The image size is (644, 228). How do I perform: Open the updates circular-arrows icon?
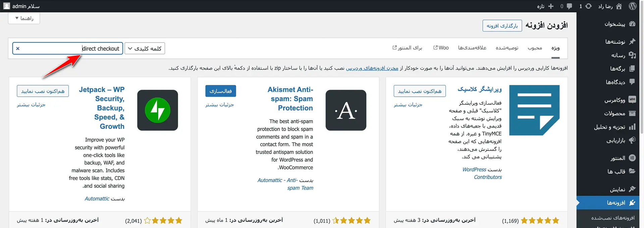point(588,6)
